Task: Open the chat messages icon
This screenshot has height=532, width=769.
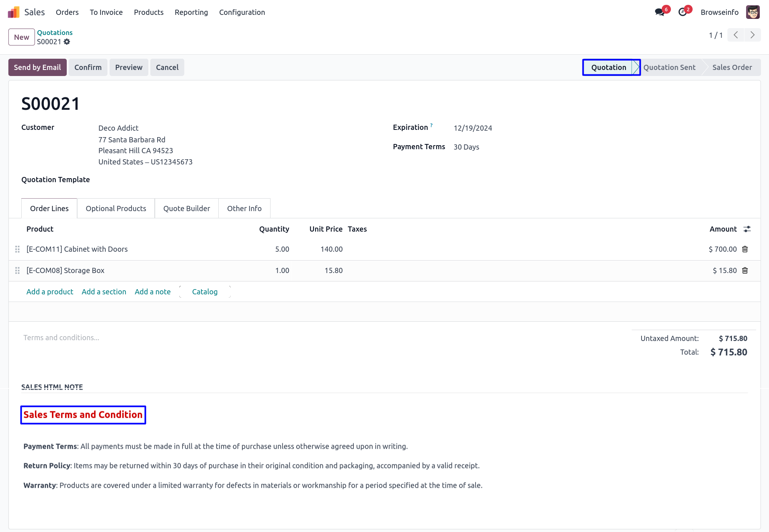Action: pyautogui.click(x=659, y=12)
